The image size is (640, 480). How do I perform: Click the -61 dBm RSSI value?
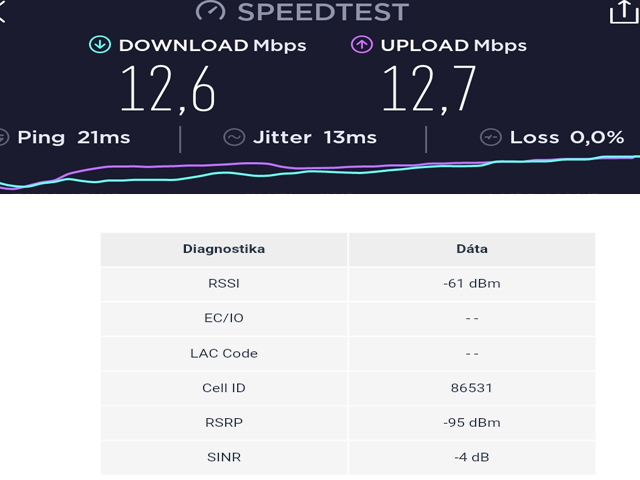tap(471, 283)
